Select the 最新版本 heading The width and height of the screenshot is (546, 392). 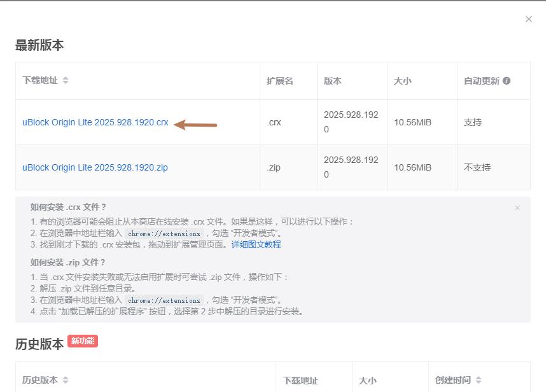39,45
